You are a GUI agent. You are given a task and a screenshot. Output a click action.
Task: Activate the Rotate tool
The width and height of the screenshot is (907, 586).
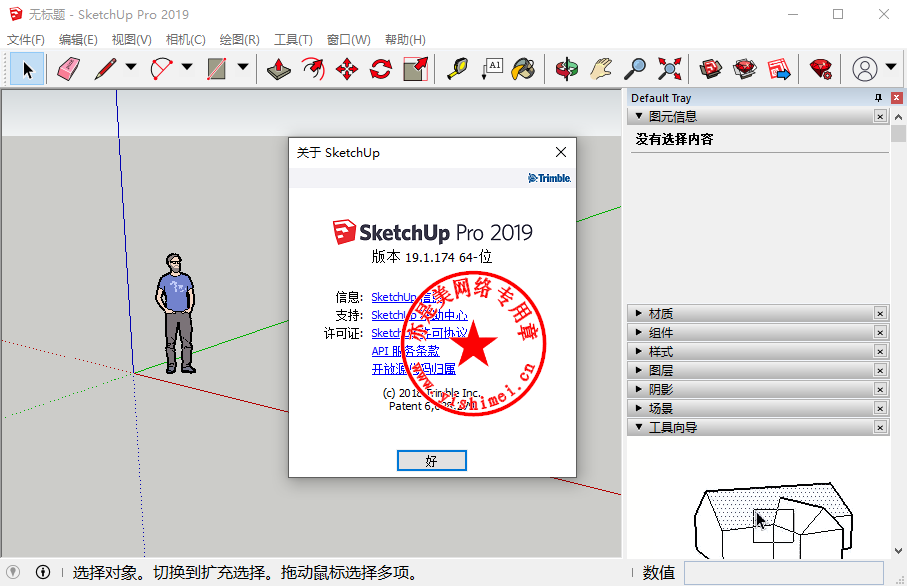pos(381,69)
